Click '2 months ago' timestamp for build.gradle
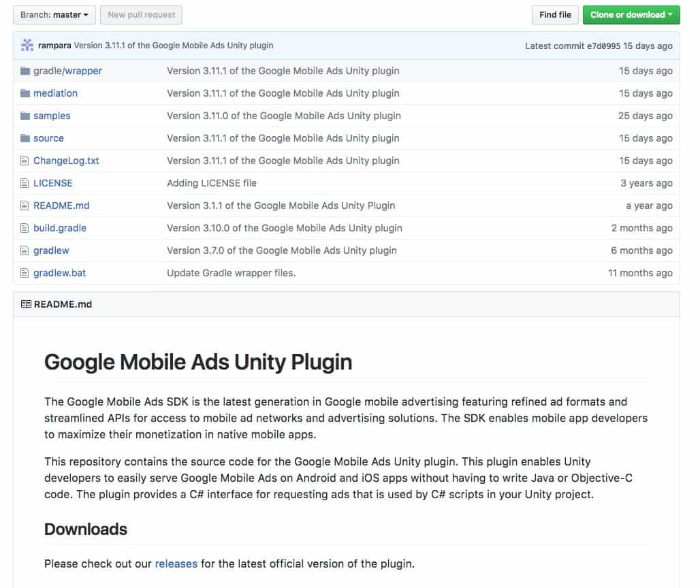This screenshot has width=700, height=588. [x=642, y=228]
